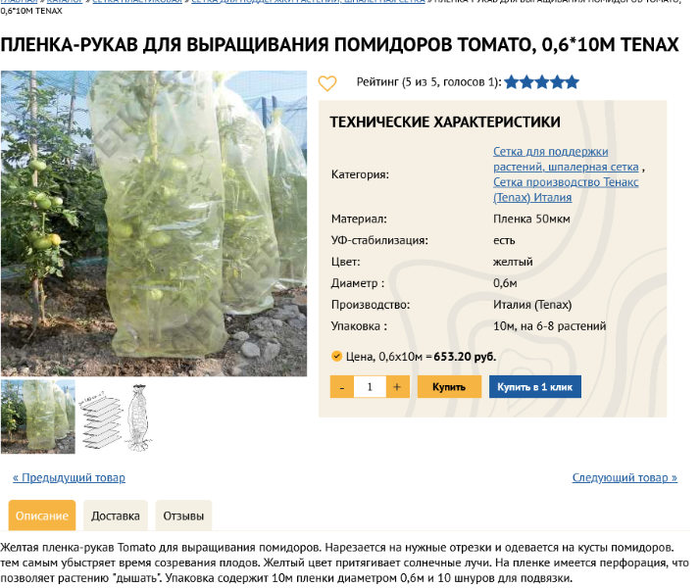Select the tomato photo thumbnail
700x588 pixels.
coord(38,417)
